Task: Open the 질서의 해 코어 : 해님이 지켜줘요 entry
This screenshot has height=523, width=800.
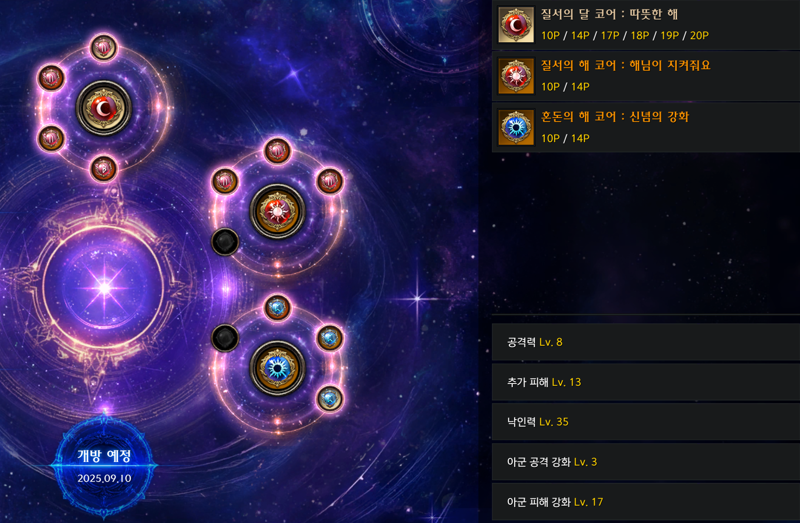Action: coord(645,76)
